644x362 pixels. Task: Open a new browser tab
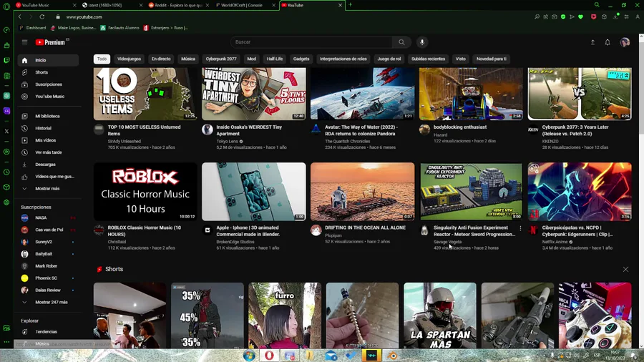click(351, 5)
